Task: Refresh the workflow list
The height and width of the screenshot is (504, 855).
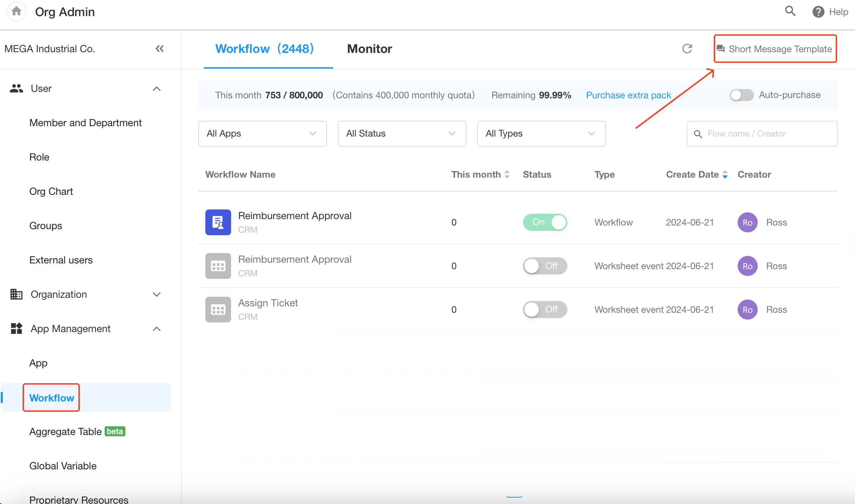Action: pyautogui.click(x=687, y=49)
